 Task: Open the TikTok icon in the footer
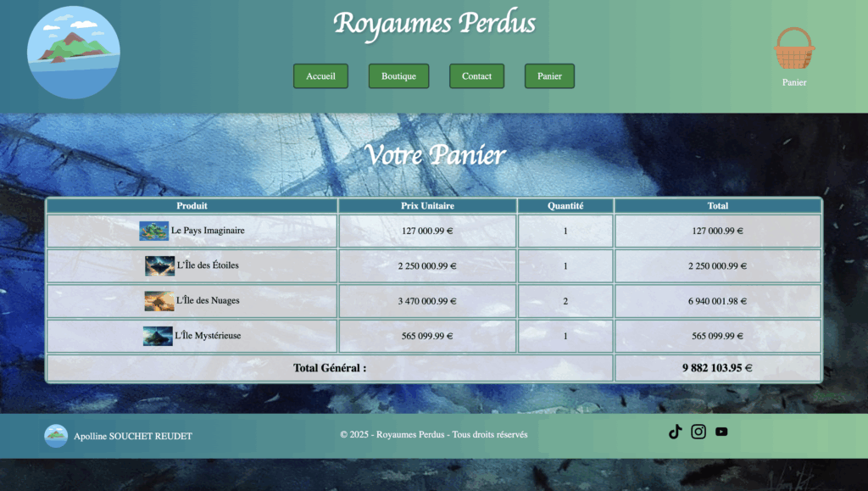(676, 432)
